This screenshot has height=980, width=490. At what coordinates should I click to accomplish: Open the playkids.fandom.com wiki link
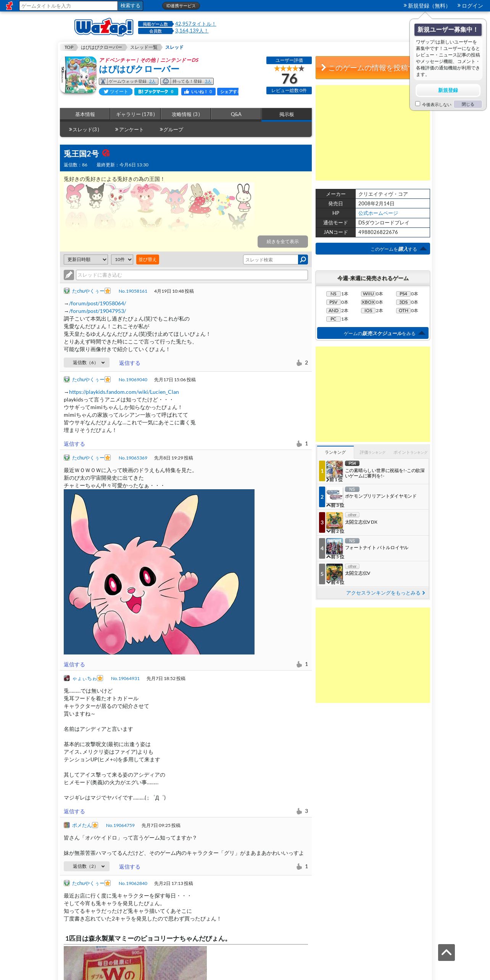click(x=124, y=392)
